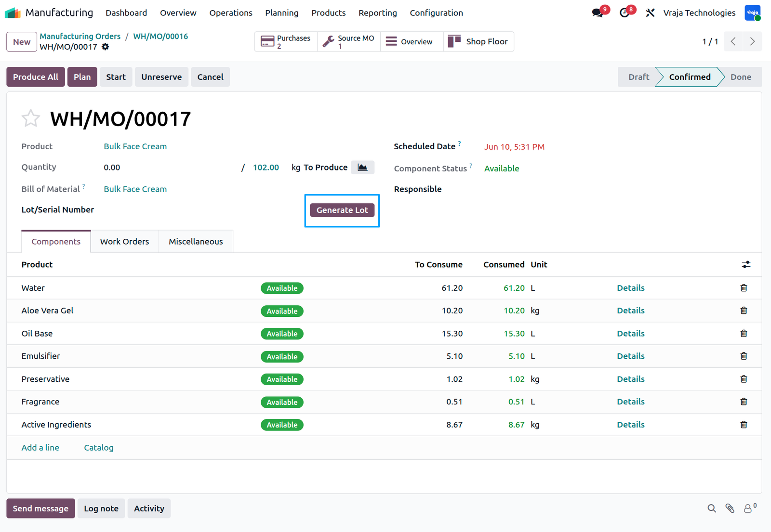Screen dimensions: 771x532
Task: Click the Lot/Serial Number field
Action: pyautogui.click(x=202, y=210)
